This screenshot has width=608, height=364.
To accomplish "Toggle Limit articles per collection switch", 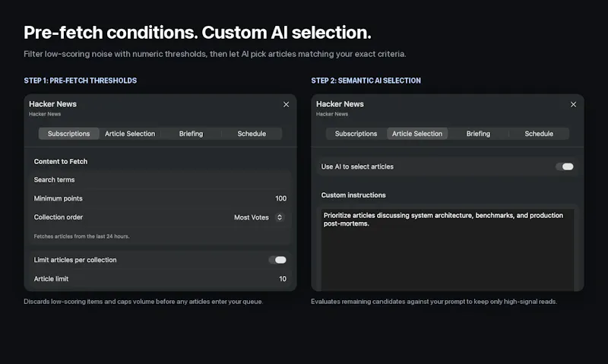I will pos(277,260).
